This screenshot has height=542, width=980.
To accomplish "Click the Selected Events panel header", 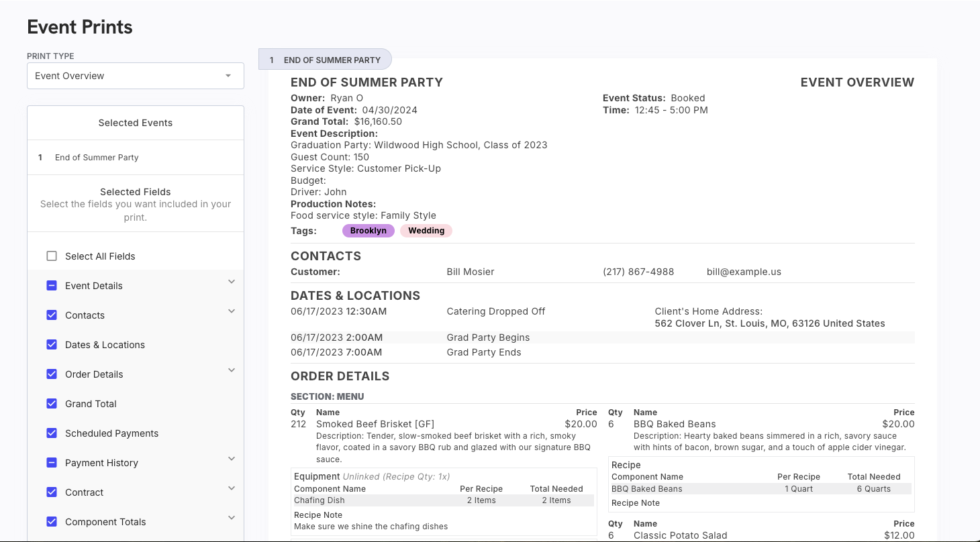I will click(136, 123).
